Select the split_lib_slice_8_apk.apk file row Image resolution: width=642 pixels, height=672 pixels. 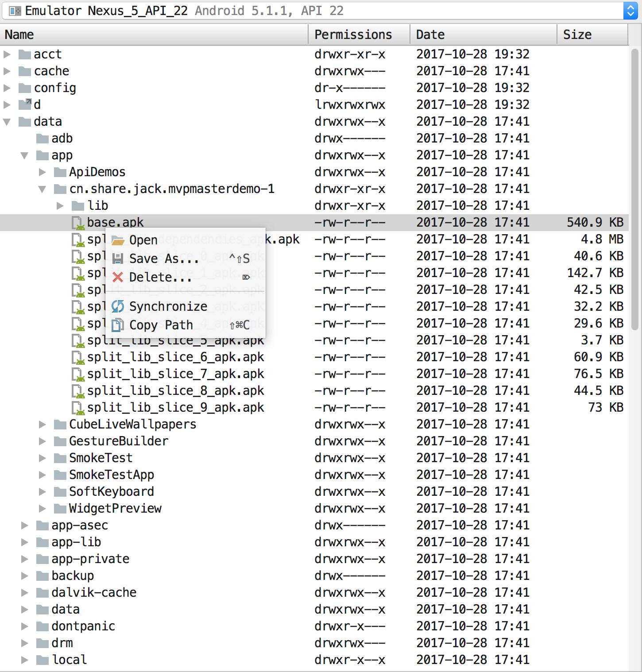click(314, 391)
